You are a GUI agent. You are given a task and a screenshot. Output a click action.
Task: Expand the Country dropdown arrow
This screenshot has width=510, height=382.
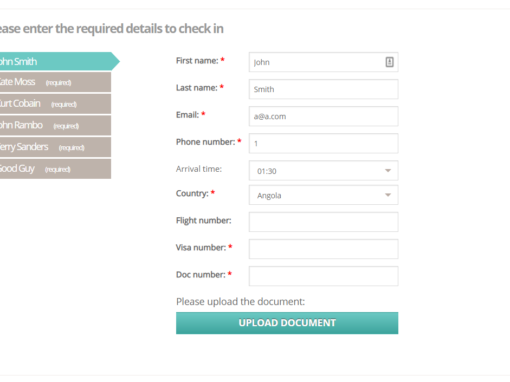388,195
